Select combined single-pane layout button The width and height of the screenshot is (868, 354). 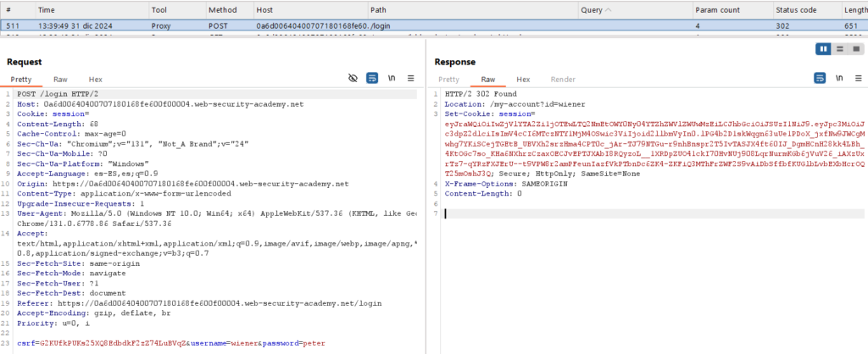pyautogui.click(x=856, y=48)
